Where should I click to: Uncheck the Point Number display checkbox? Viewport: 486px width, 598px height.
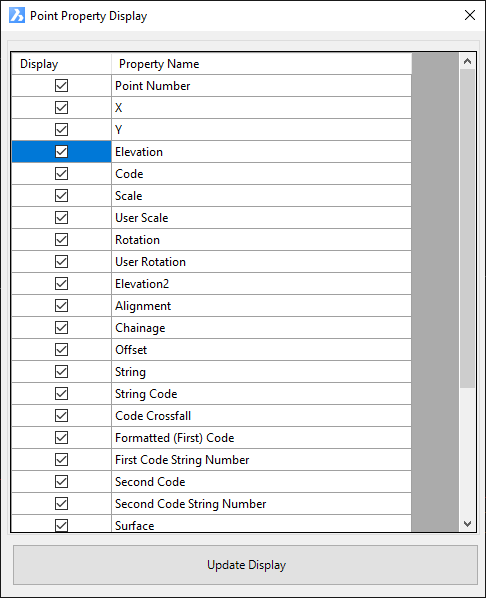[61, 85]
